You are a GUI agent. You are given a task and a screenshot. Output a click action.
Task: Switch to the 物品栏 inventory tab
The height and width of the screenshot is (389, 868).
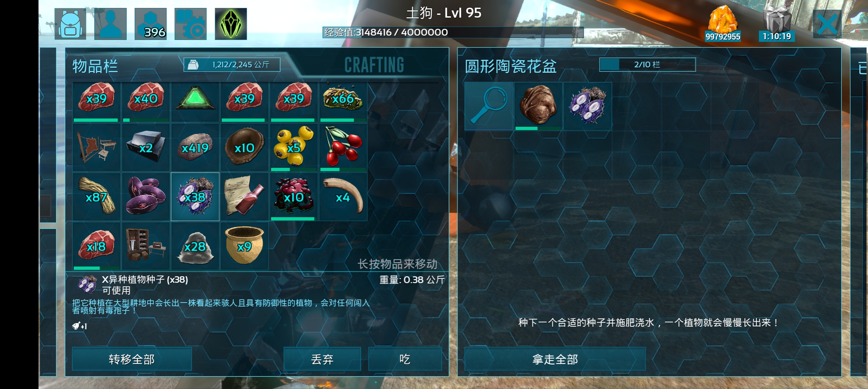pyautogui.click(x=95, y=66)
